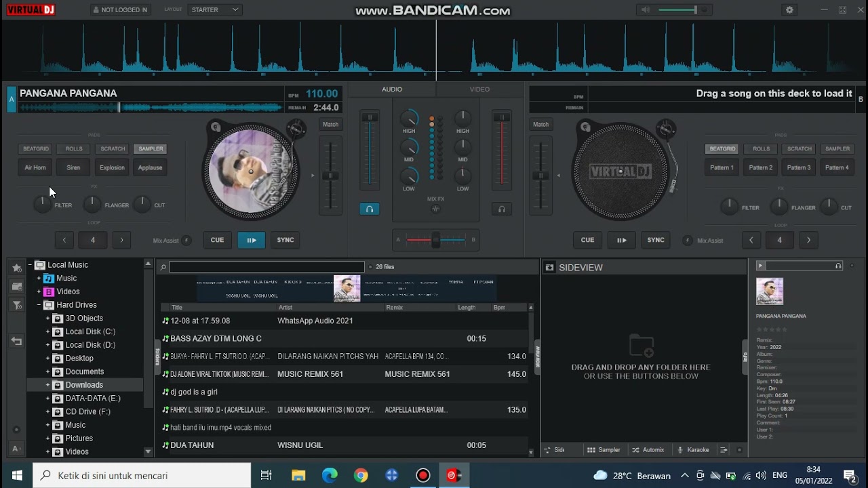The width and height of the screenshot is (868, 488).
Task: Toggle deck A headphone cue button
Action: point(370,209)
